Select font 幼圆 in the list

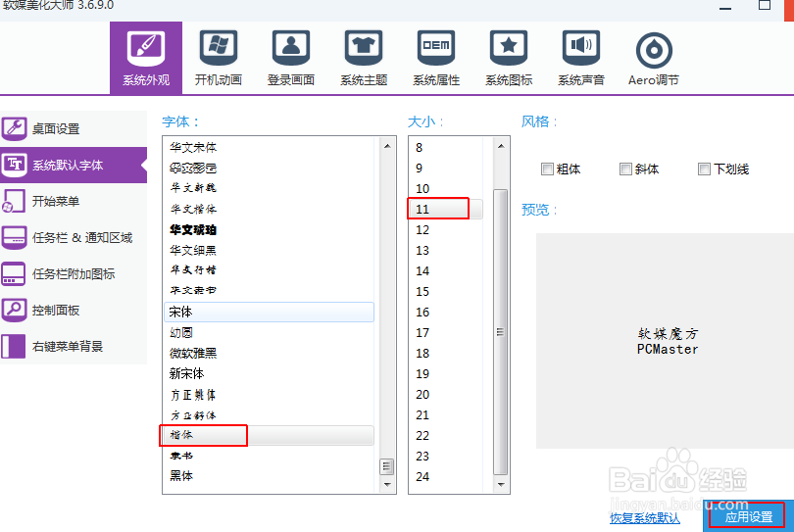pyautogui.click(x=269, y=332)
